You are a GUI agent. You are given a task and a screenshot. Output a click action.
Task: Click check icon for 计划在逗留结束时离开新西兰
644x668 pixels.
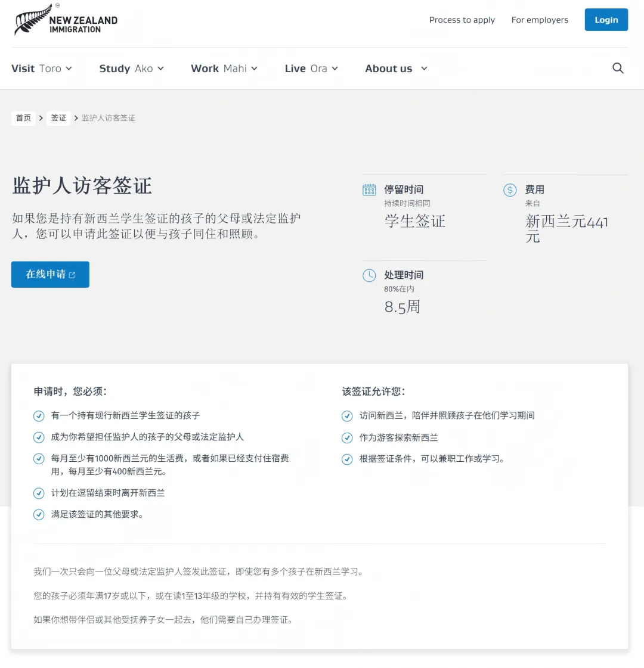click(x=39, y=493)
